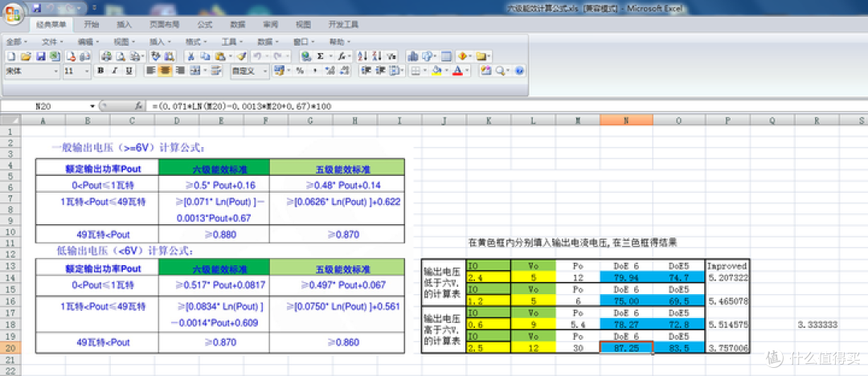Switch to the 页面布局 ribbon tab
Viewport: 868px width, 376px height.
[x=165, y=24]
